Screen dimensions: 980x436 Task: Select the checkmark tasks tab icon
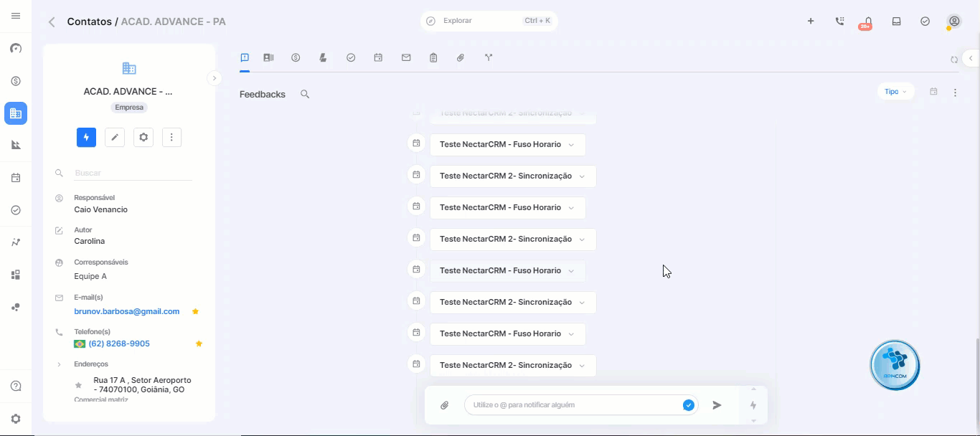click(351, 57)
